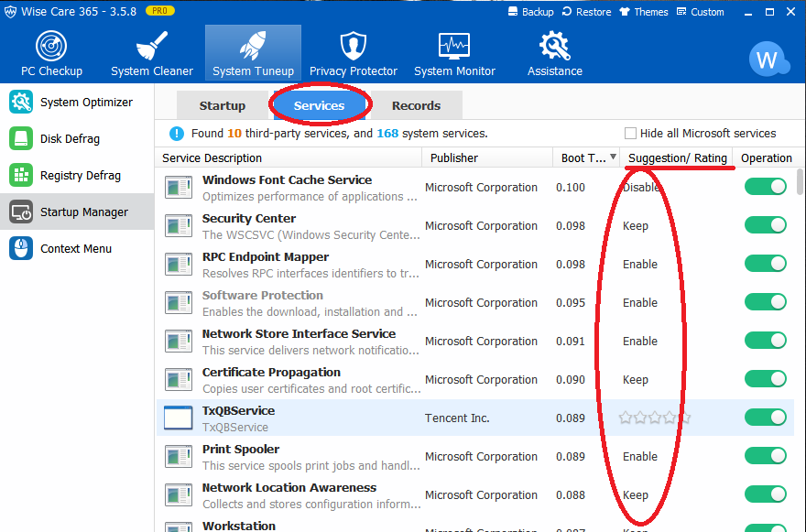The image size is (806, 532).
Task: Toggle Network Store Interface Service switch
Action: pos(766,341)
